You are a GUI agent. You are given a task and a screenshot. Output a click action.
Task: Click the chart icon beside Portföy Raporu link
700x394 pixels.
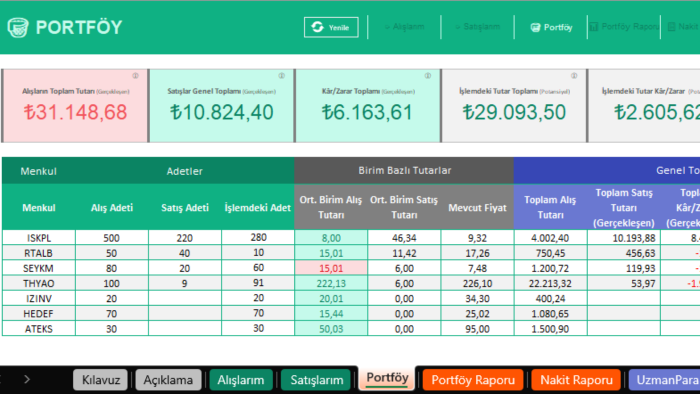click(594, 27)
